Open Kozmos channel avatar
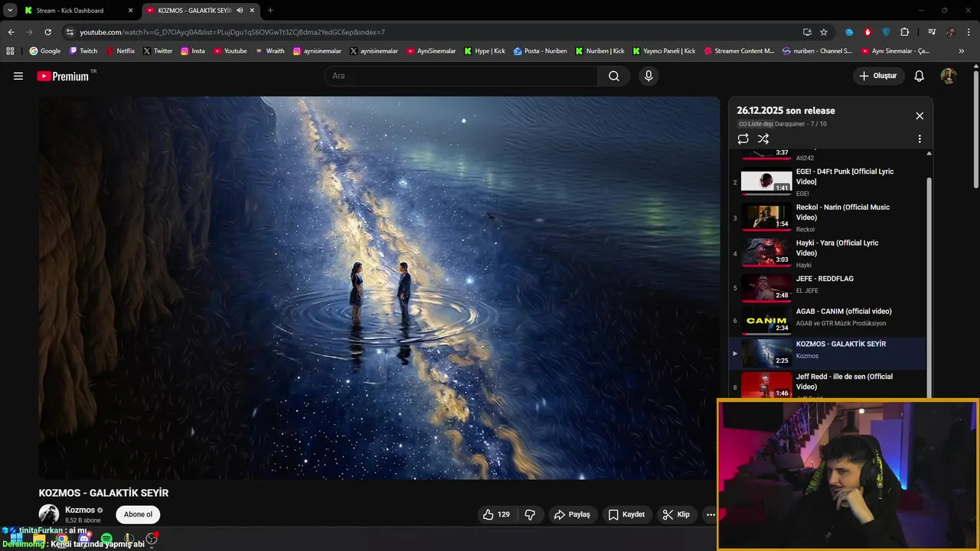The image size is (980, 551). 49,514
